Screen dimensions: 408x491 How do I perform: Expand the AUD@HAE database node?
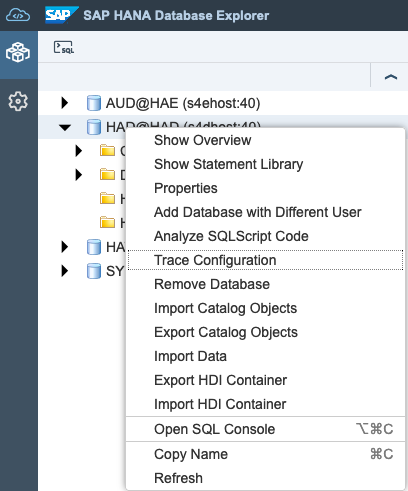pyautogui.click(x=65, y=103)
